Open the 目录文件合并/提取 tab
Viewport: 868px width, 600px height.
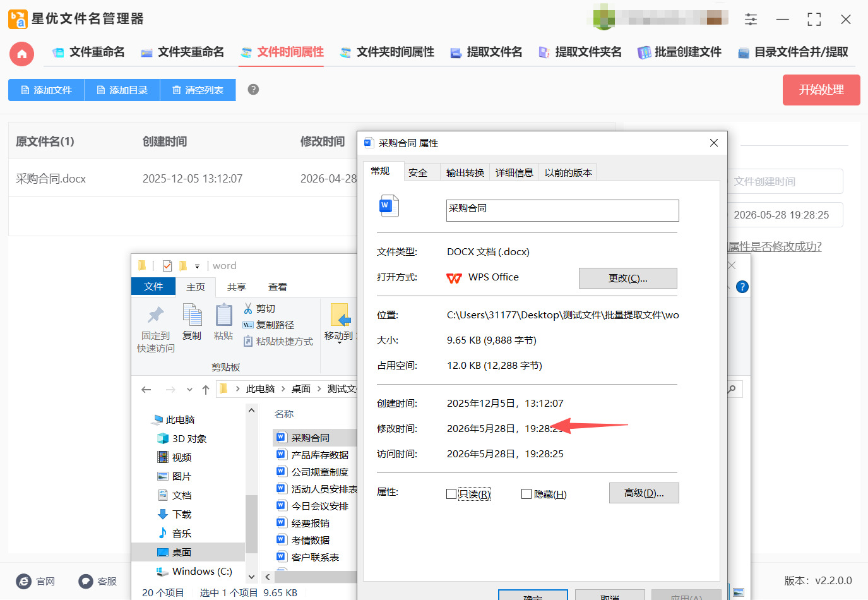click(x=793, y=52)
